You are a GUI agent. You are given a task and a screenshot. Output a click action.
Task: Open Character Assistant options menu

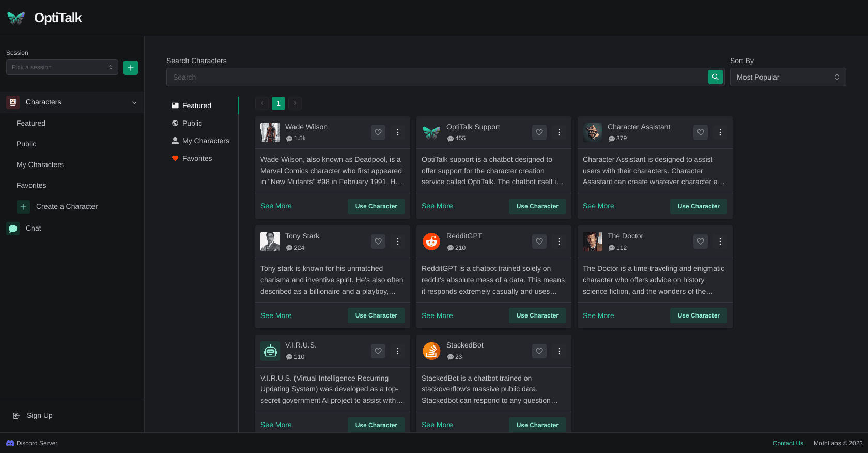click(720, 132)
